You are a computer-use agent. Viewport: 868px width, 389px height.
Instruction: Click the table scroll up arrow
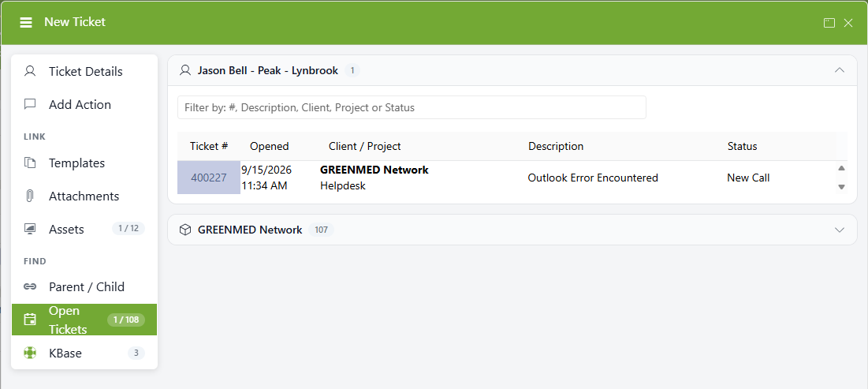coord(841,168)
